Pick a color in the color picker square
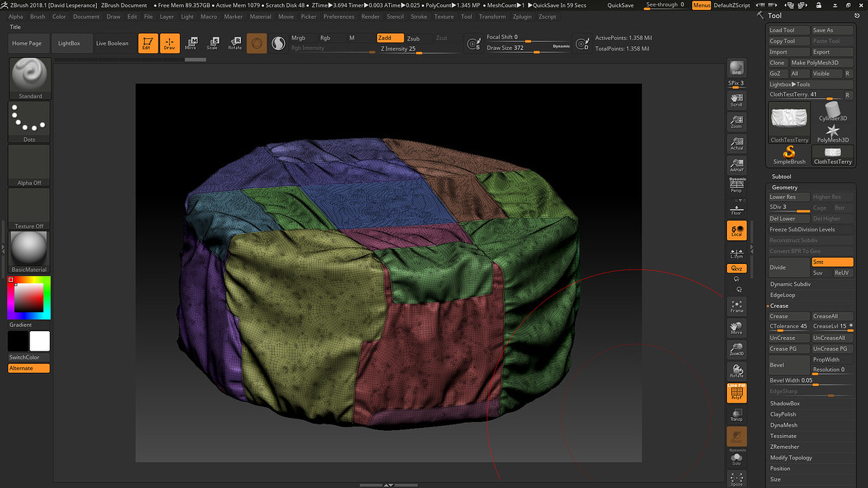Screen dimensions: 868x488 [x=29, y=297]
